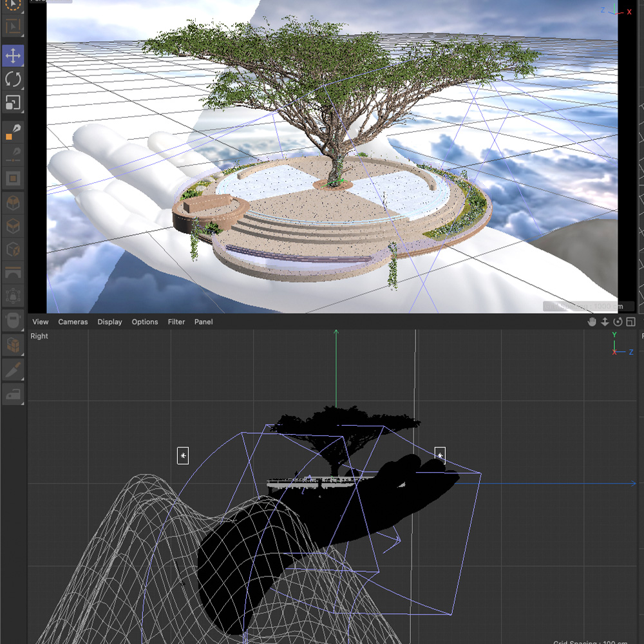Screen dimensions: 644x644
Task: Toggle the knife tool in sidebar
Action: [x=13, y=370]
